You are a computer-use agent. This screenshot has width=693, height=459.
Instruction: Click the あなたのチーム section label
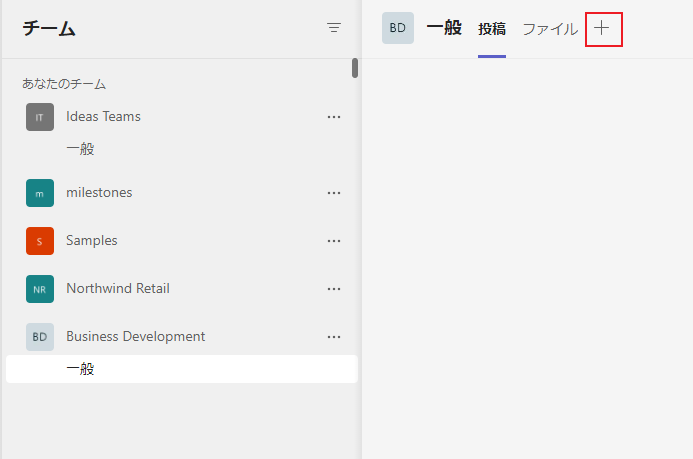click(64, 83)
